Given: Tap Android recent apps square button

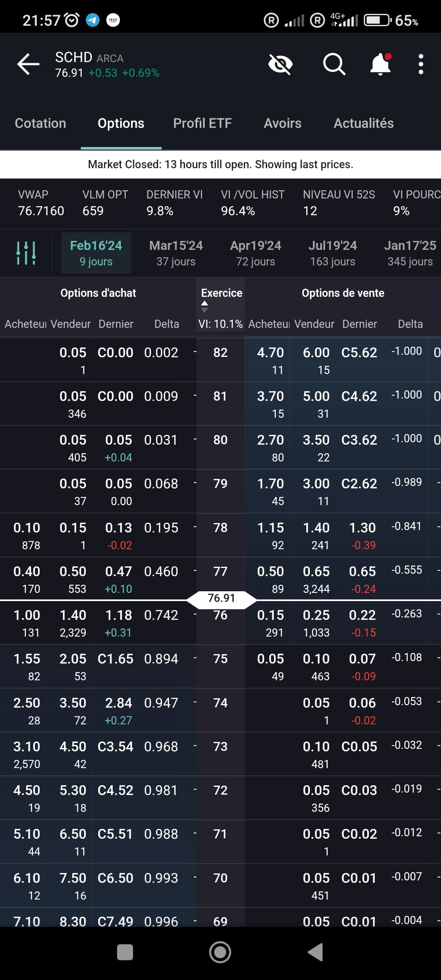Looking at the screenshot, I should pyautogui.click(x=125, y=952).
